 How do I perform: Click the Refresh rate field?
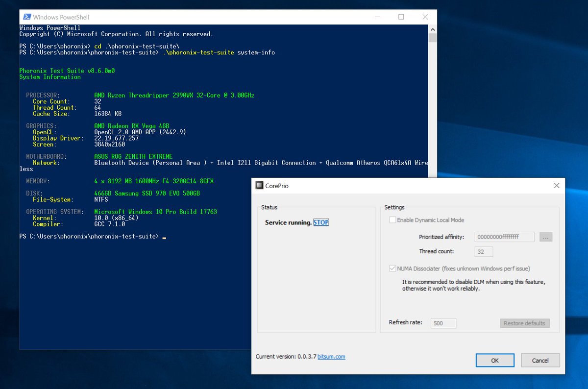click(443, 323)
